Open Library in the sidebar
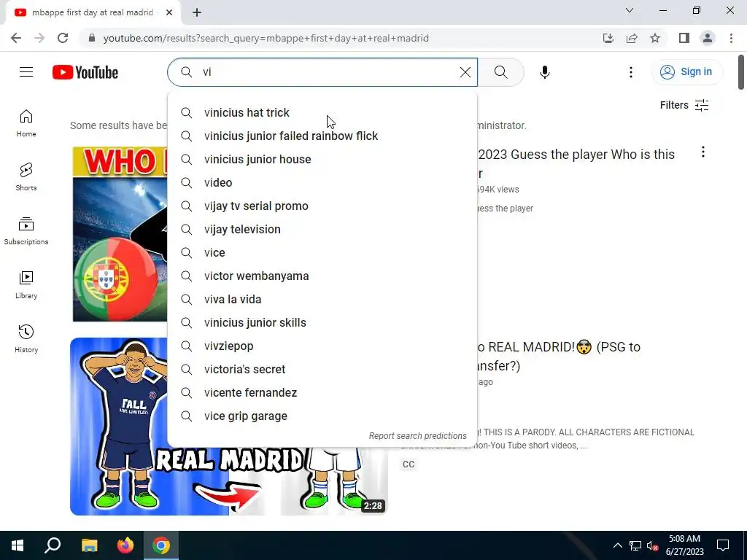The image size is (747, 560). click(x=26, y=285)
